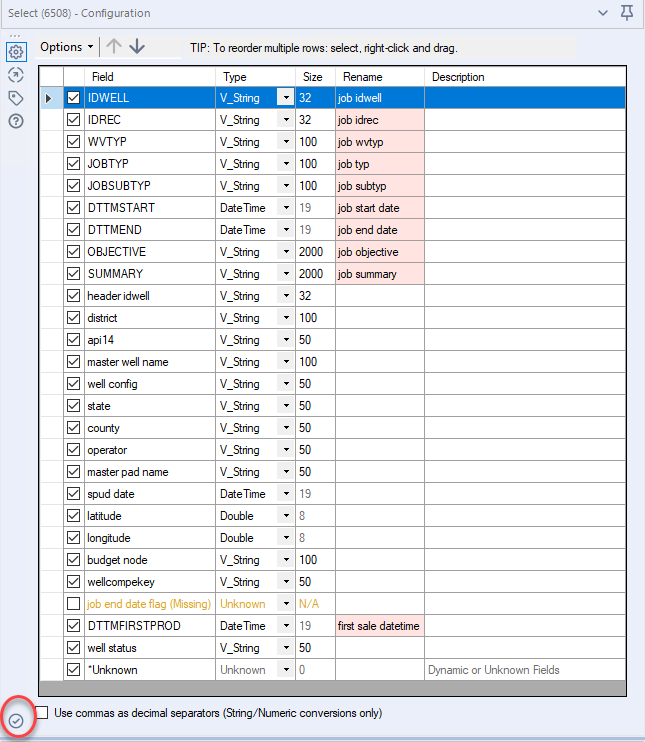Move selected row down with arrow
This screenshot has width=645, height=742.
[137, 46]
